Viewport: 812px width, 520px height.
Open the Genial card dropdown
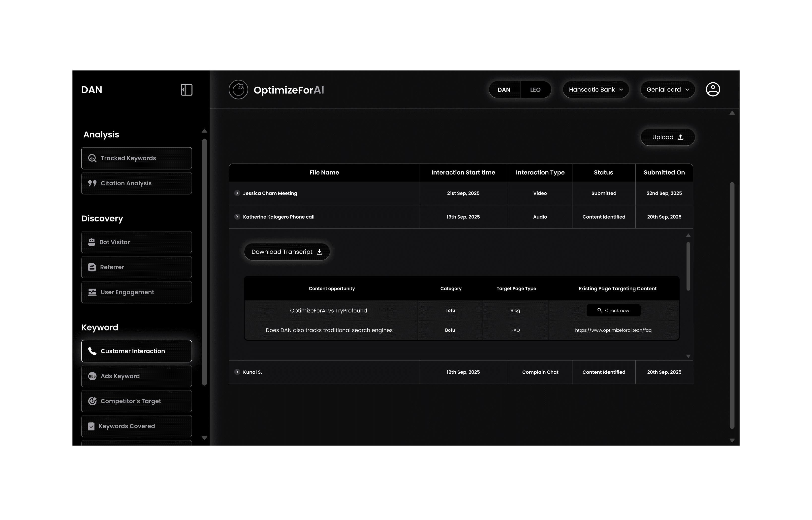point(667,90)
